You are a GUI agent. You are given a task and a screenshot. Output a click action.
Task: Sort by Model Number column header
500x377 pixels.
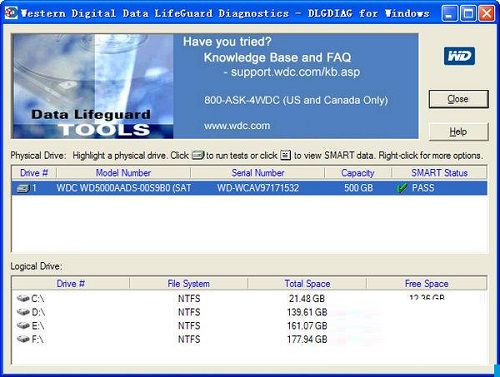[123, 173]
